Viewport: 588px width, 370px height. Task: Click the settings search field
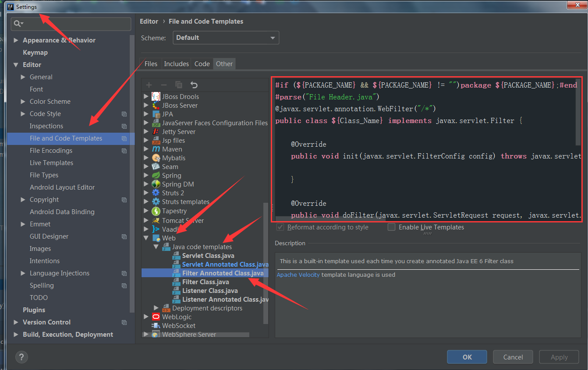71,24
